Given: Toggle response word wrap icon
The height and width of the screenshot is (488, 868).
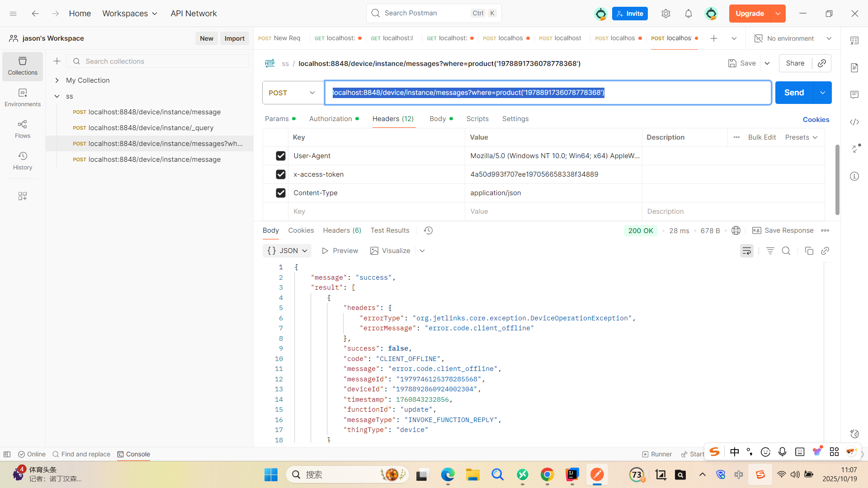Looking at the screenshot, I should pos(746,251).
